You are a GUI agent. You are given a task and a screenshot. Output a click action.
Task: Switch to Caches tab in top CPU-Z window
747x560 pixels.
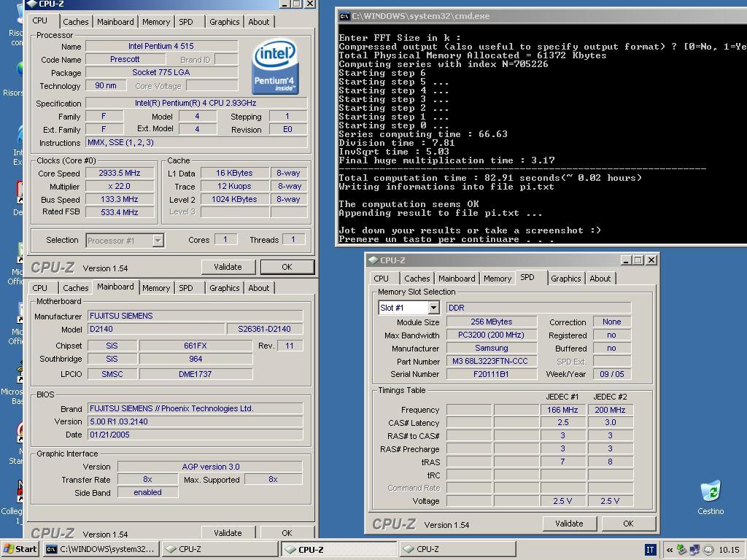(x=75, y=22)
